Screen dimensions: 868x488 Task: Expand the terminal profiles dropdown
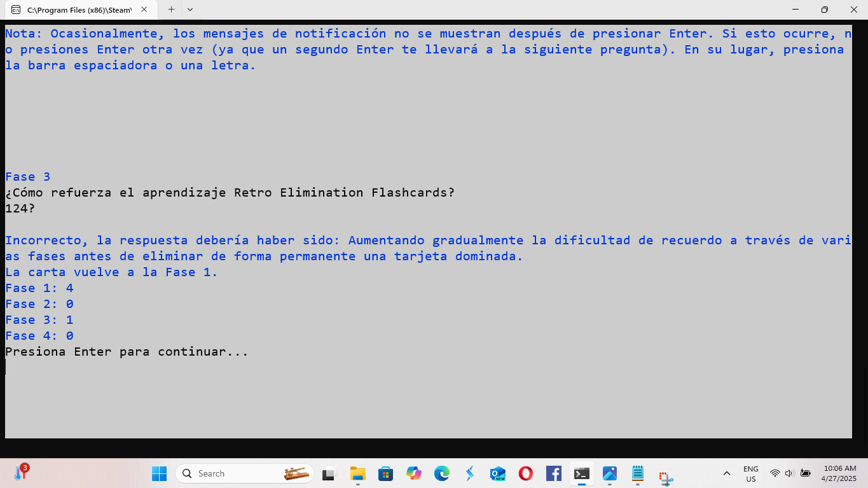coord(190,10)
